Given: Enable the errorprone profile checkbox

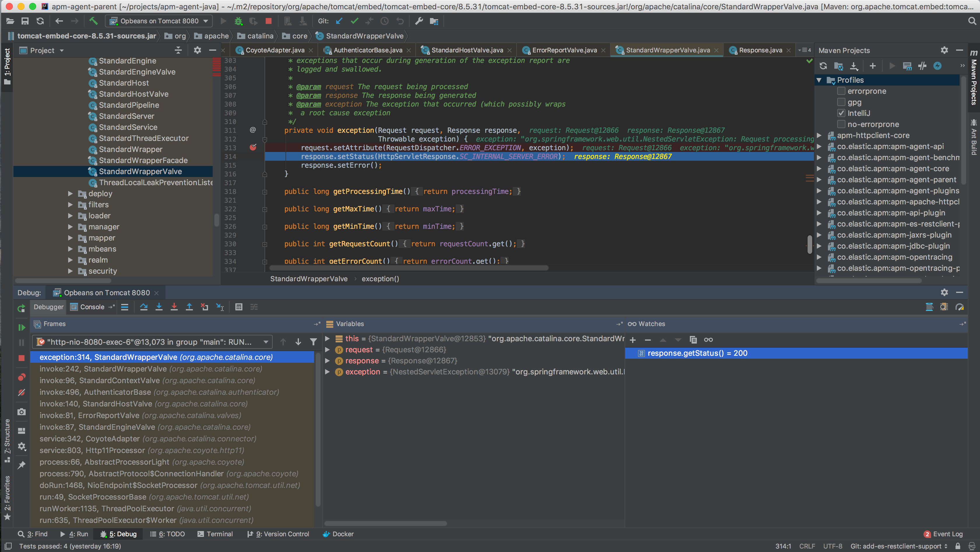Looking at the screenshot, I should [841, 91].
